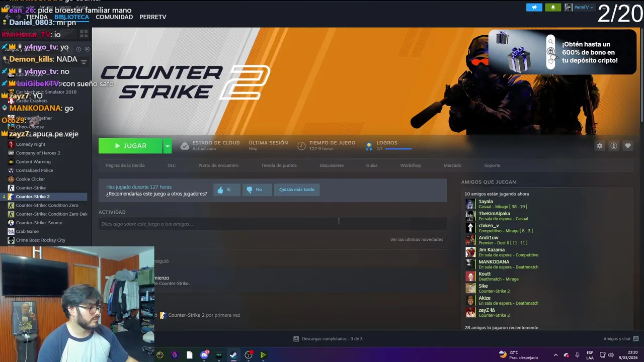Open the Mercado link

(452, 165)
